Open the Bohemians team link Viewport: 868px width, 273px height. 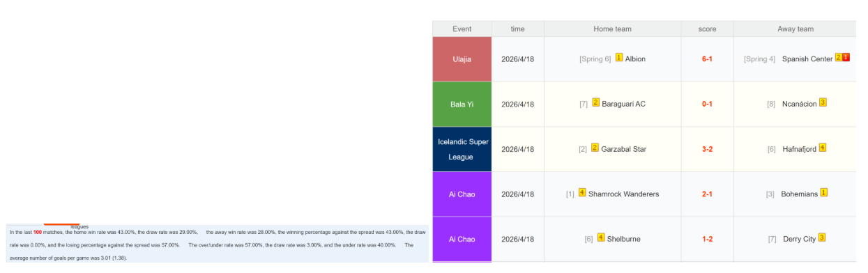tap(800, 194)
